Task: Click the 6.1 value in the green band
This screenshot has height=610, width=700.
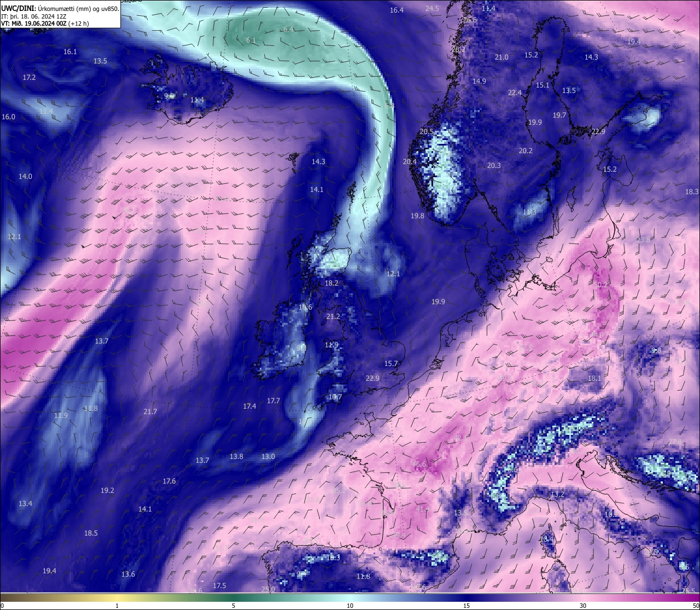Action: [x=251, y=40]
